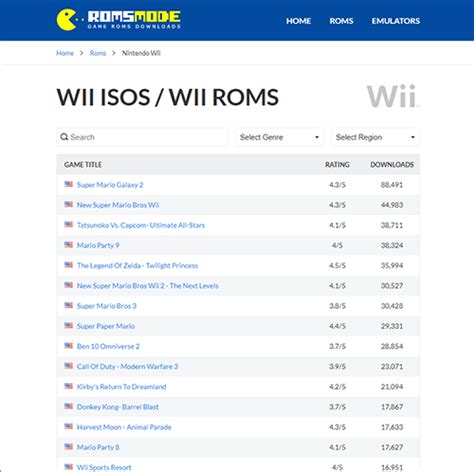The height and width of the screenshot is (472, 474).
Task: Click the 3.8/5 rating value
Action: coord(337,306)
